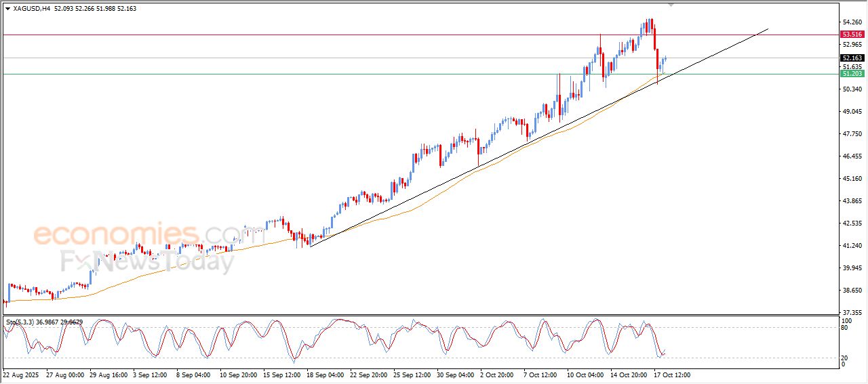Image resolution: width=868 pixels, height=384 pixels.
Task: Click the 22 Aug 2025 date label
Action: (x=21, y=374)
